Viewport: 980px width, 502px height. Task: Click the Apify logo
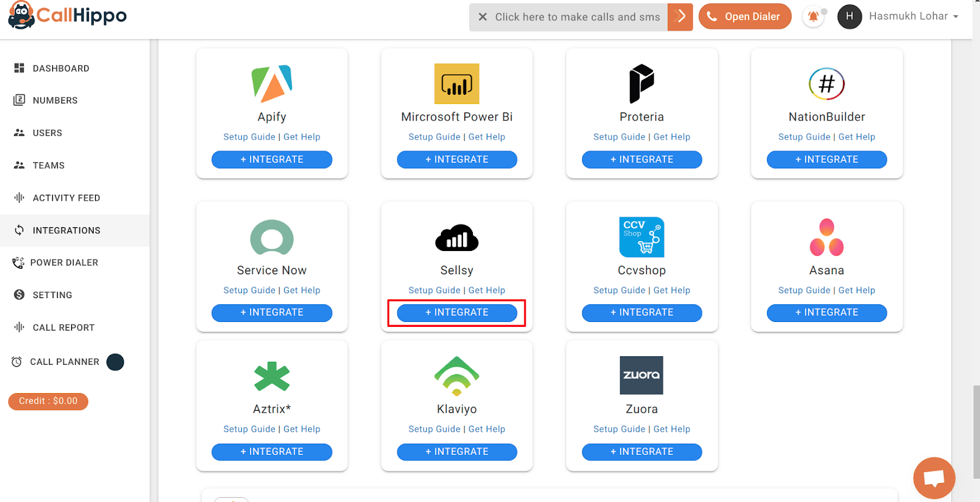[272, 83]
